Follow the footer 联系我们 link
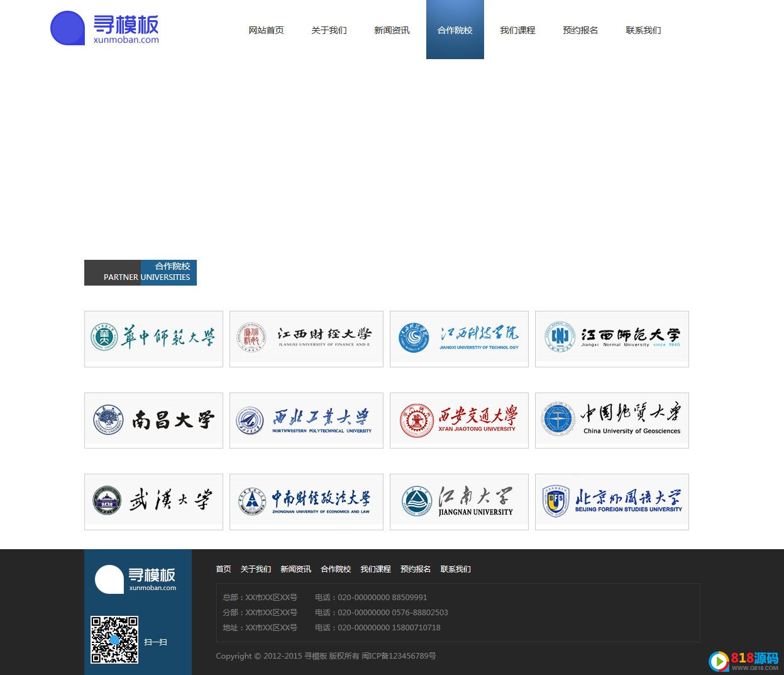Screen dimensions: 784x675 (x=455, y=569)
